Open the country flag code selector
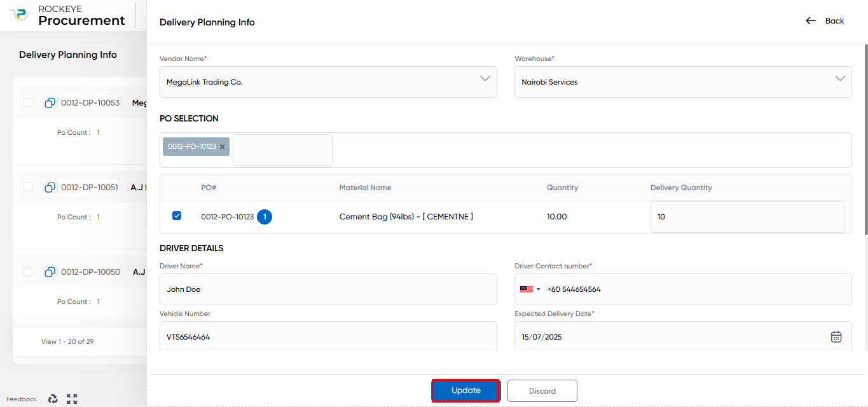The width and height of the screenshot is (868, 407). (530, 289)
